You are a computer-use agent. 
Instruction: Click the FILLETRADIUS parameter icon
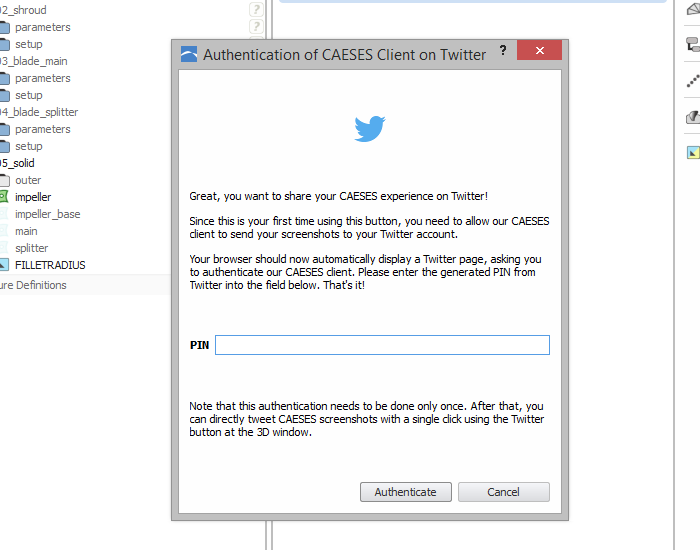point(4,265)
